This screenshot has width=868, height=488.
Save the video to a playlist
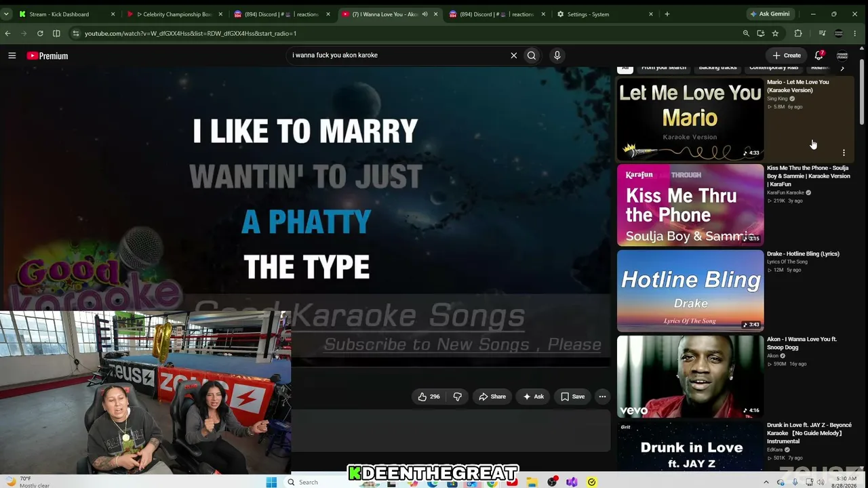tap(572, 396)
